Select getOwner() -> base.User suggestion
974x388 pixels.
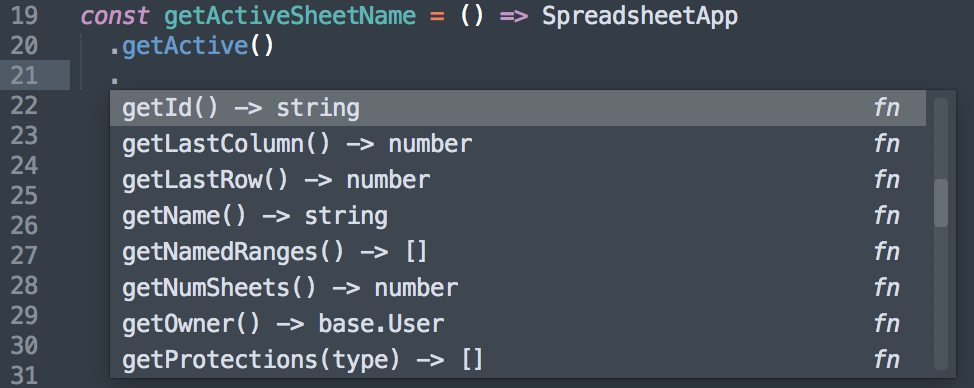[x=517, y=324]
